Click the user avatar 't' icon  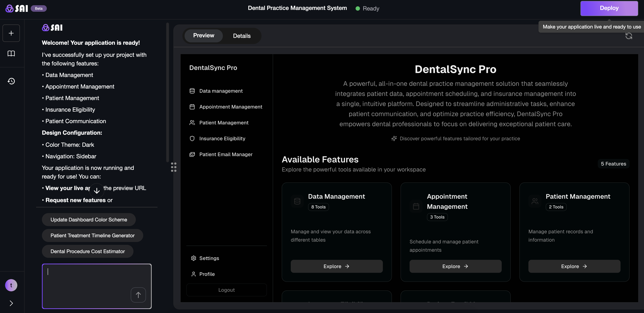pyautogui.click(x=11, y=285)
